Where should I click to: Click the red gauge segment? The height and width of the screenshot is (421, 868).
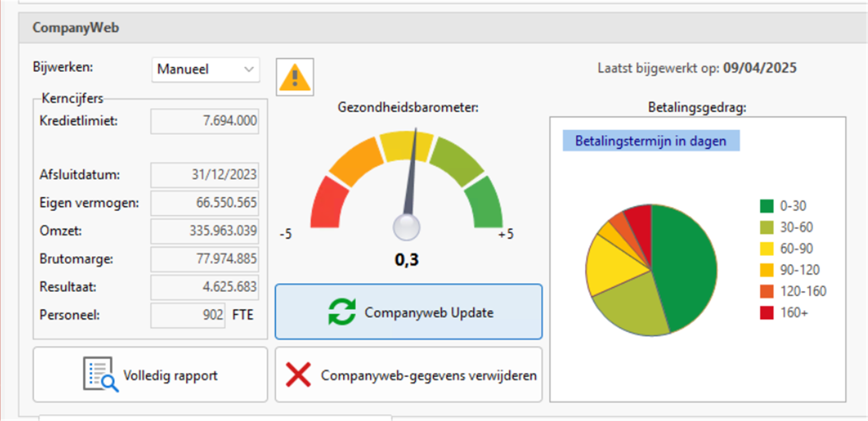pyautogui.click(x=328, y=205)
